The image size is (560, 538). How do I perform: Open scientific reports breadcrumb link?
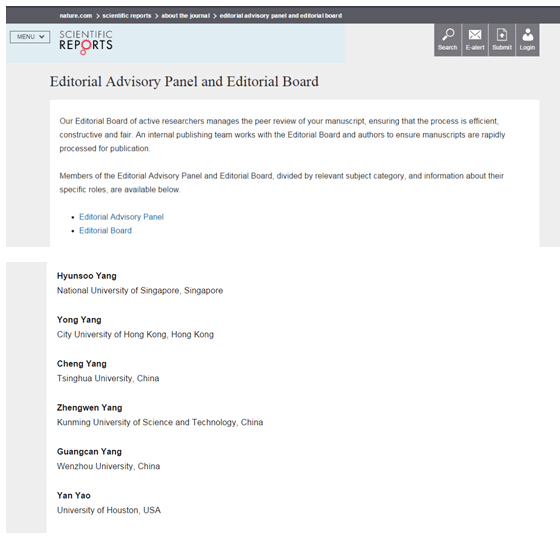pyautogui.click(x=127, y=16)
